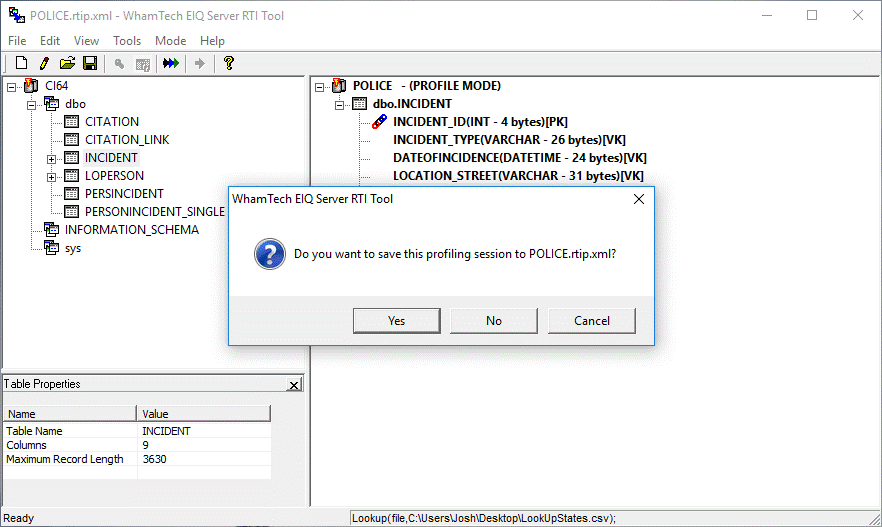Decline saving with the No button
Viewport: 882px width, 527px height.
494,321
